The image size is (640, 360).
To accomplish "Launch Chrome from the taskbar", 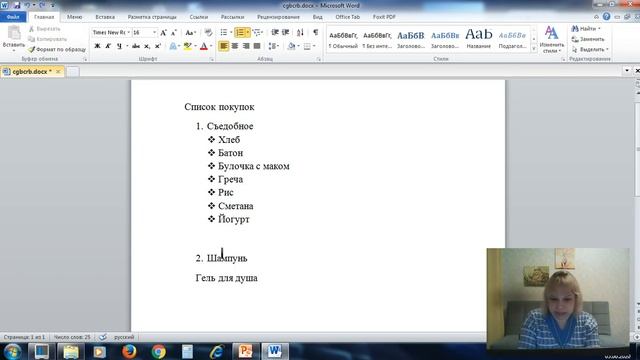I will click(159, 351).
